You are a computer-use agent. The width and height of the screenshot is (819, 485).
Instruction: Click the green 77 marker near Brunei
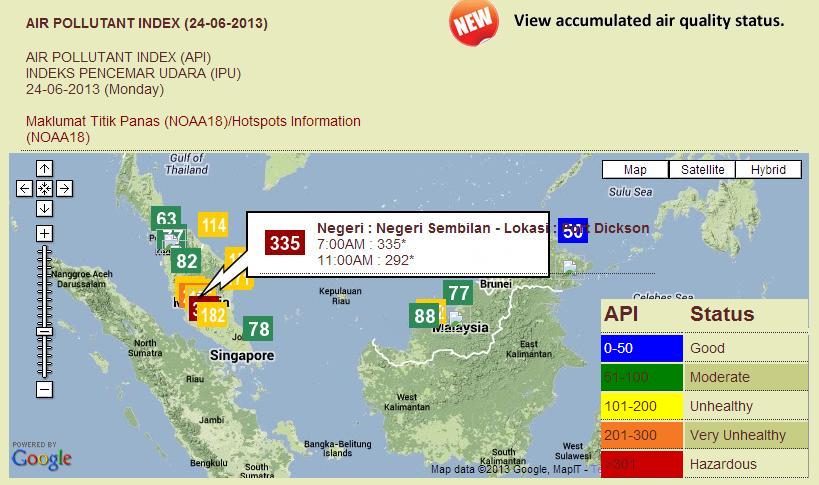(458, 293)
